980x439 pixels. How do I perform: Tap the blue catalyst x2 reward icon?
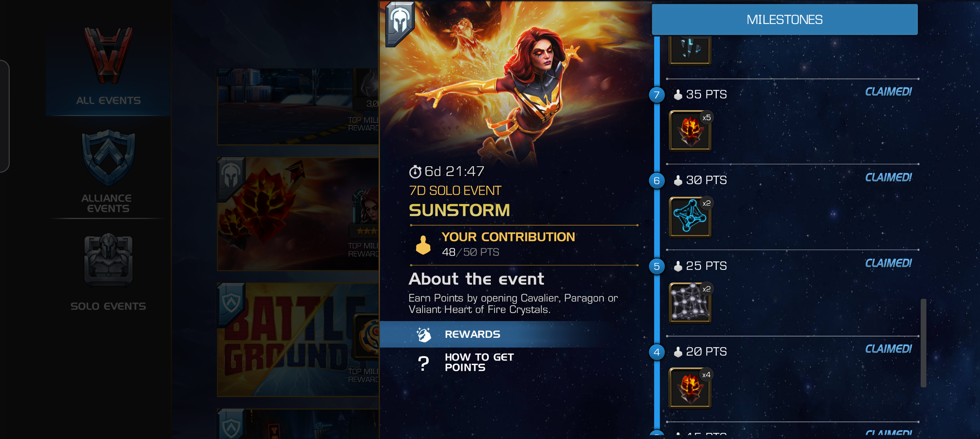(x=690, y=217)
